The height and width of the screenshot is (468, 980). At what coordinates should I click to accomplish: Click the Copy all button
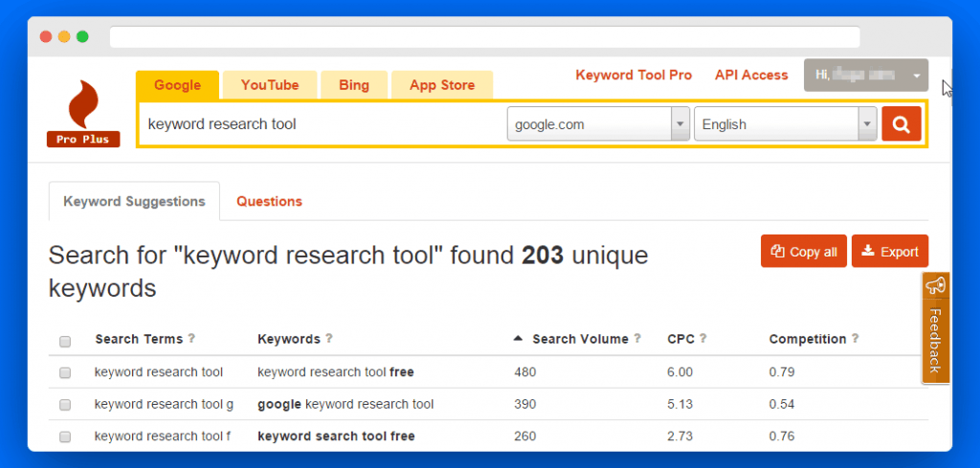(x=804, y=251)
